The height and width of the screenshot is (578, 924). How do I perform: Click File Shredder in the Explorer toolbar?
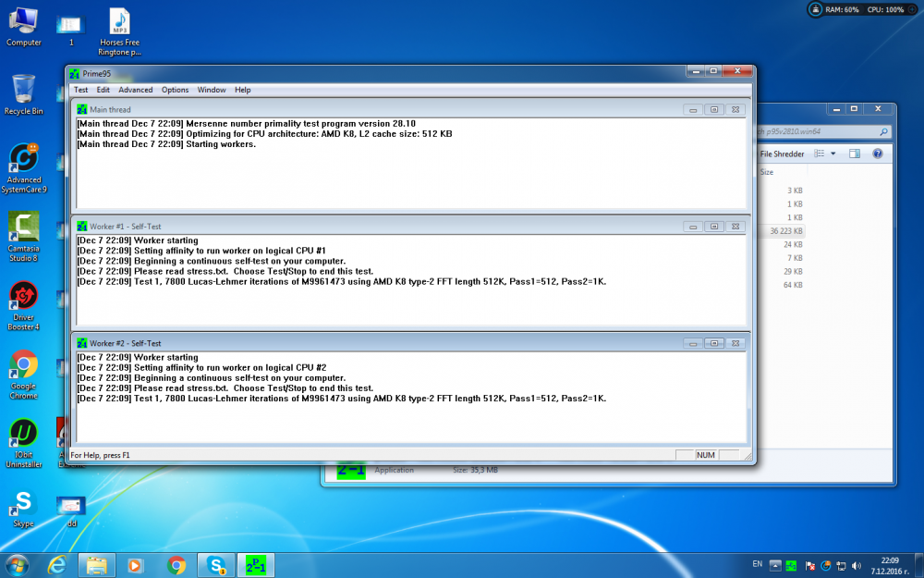pyautogui.click(x=782, y=154)
